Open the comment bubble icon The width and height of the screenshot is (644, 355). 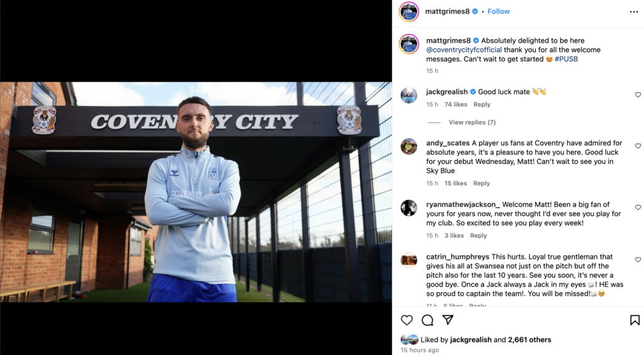coord(427,320)
